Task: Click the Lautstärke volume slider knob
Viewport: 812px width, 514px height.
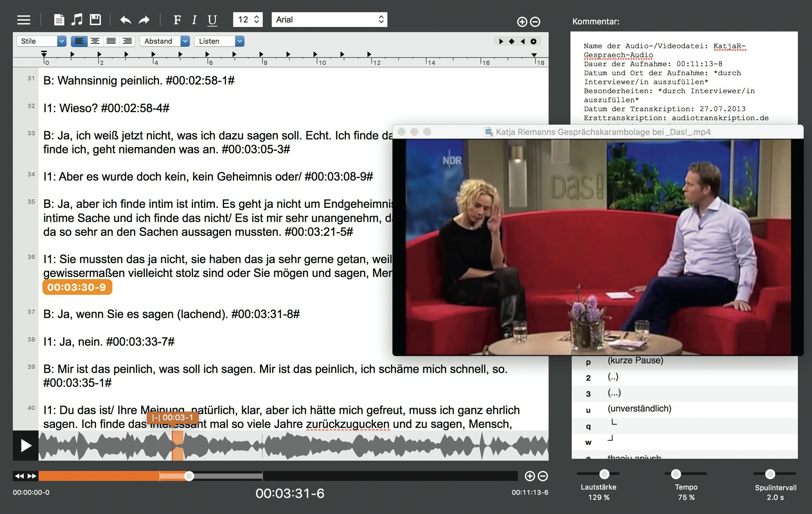Action: pos(604,474)
